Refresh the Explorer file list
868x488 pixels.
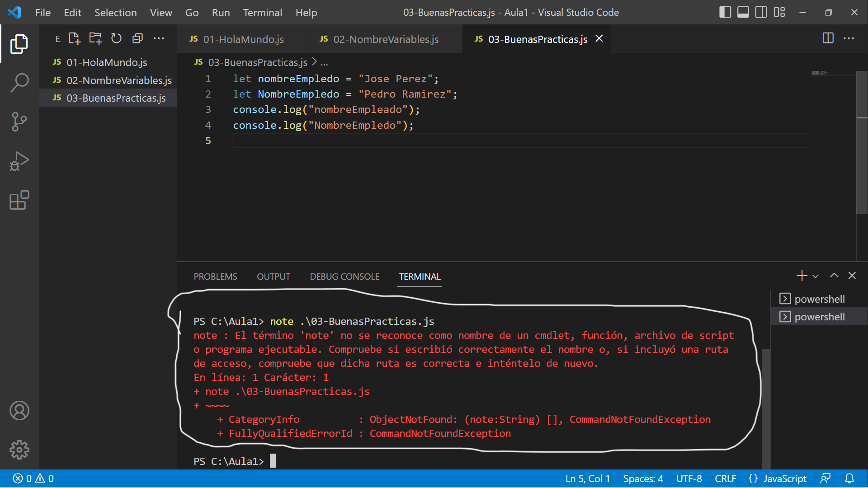tap(117, 39)
